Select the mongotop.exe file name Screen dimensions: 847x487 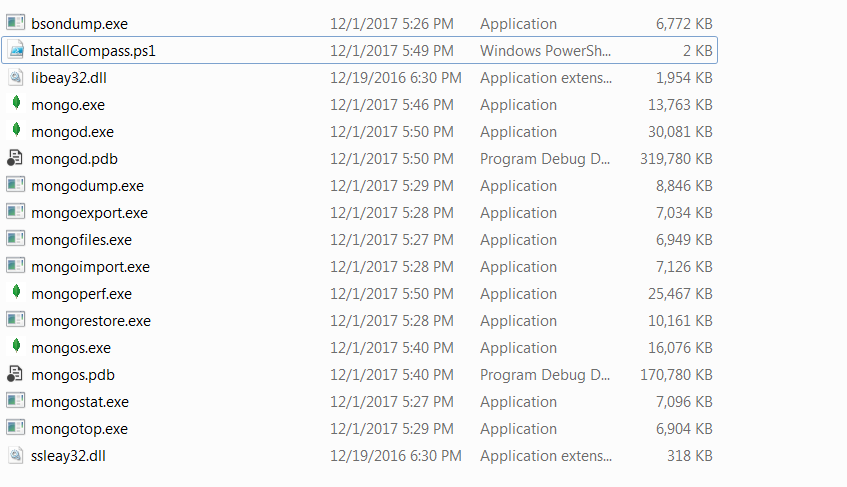tap(79, 428)
